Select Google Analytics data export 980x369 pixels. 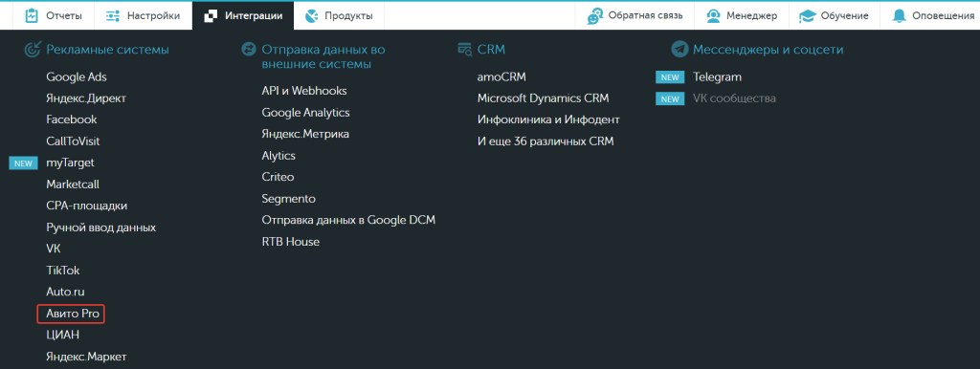[305, 113]
